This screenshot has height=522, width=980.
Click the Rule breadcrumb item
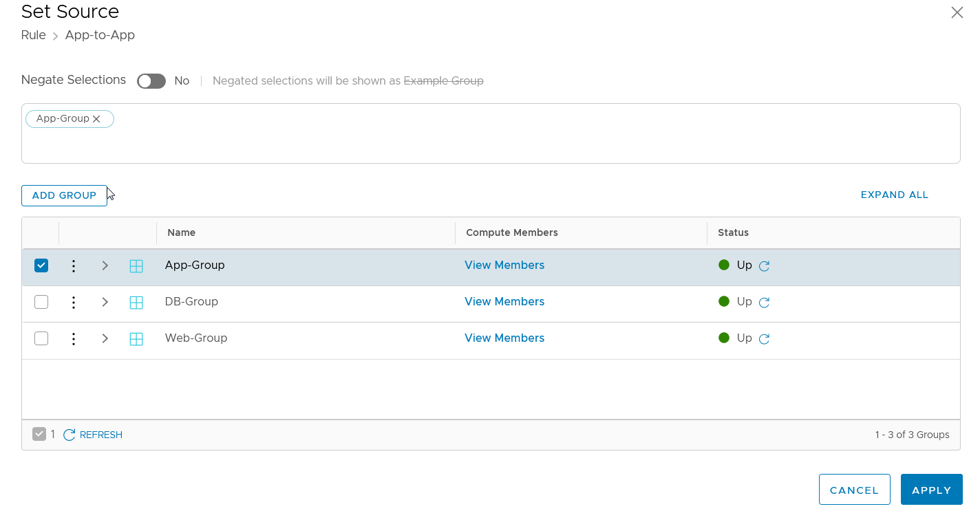point(34,35)
